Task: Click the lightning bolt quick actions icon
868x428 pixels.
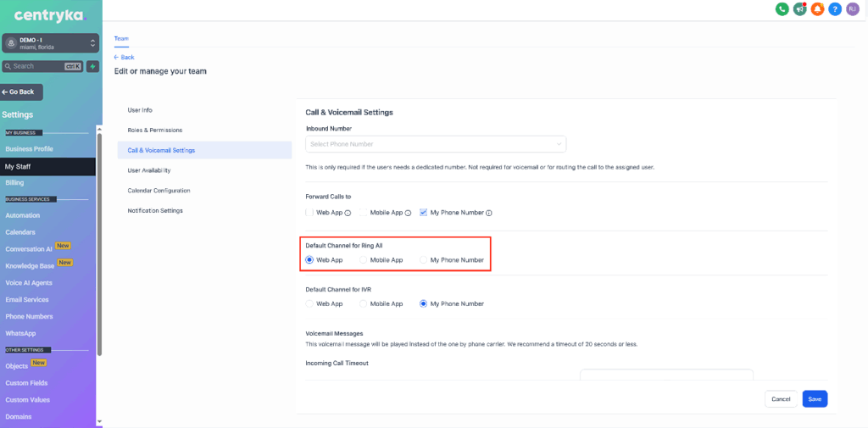Action: click(92, 66)
